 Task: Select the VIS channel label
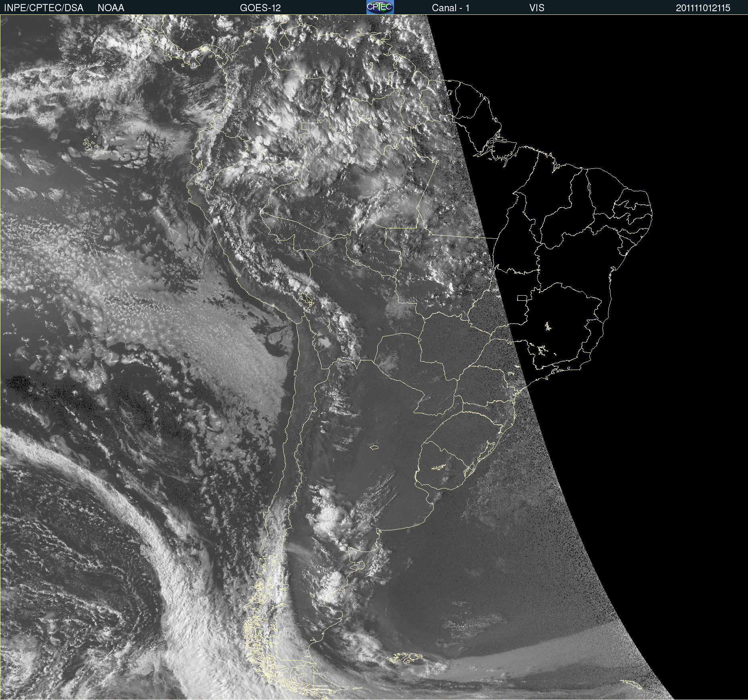coord(537,8)
